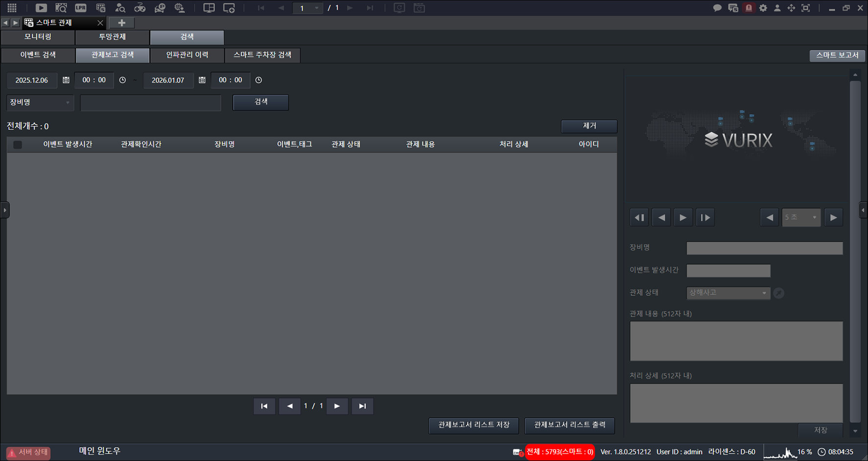Step forward one frame in preview
The image size is (868, 461).
click(x=705, y=218)
